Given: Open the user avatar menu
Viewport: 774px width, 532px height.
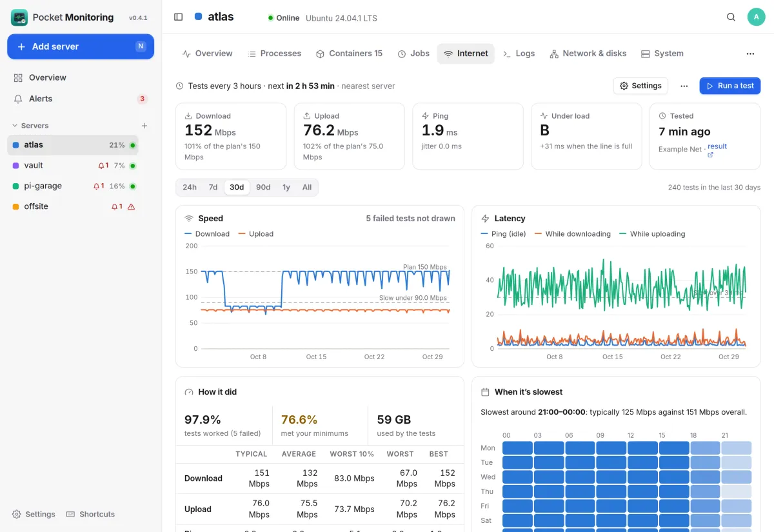Looking at the screenshot, I should [x=756, y=17].
